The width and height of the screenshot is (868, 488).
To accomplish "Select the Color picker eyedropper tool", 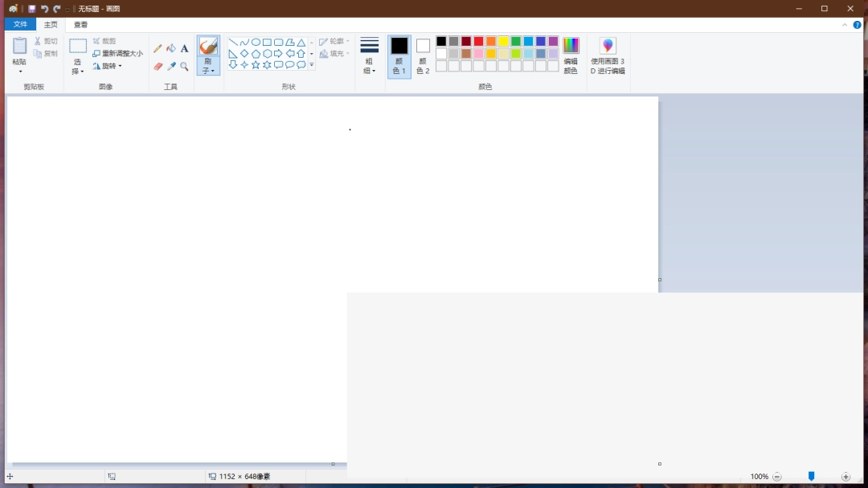I will pos(171,67).
